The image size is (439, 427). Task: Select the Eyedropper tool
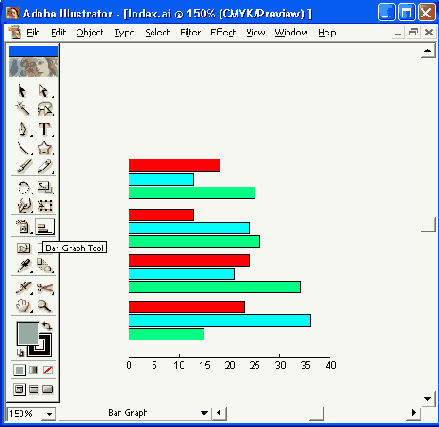24,266
